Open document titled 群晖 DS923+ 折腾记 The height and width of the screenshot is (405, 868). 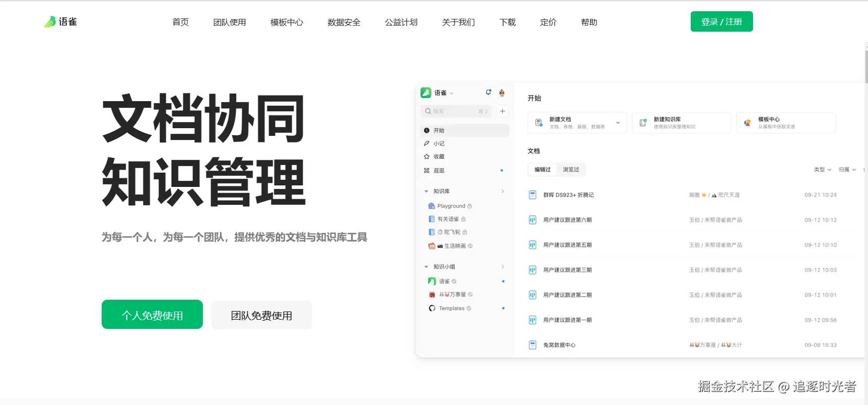568,195
